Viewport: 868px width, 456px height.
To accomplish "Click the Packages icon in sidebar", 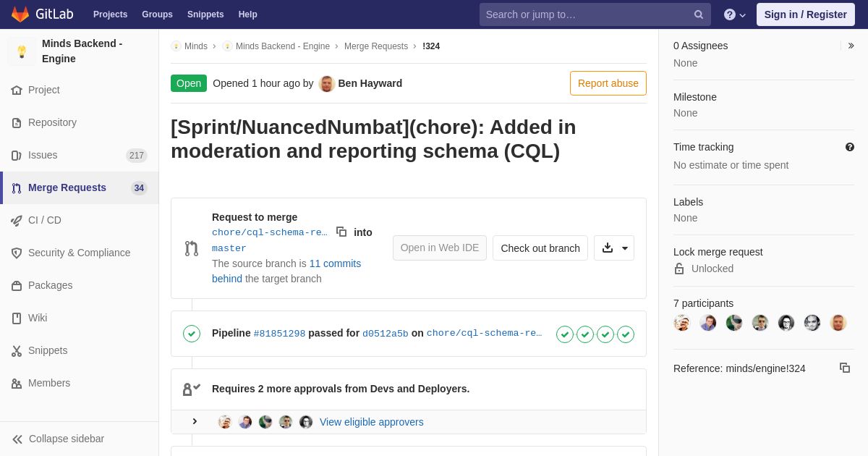I will click(x=17, y=286).
